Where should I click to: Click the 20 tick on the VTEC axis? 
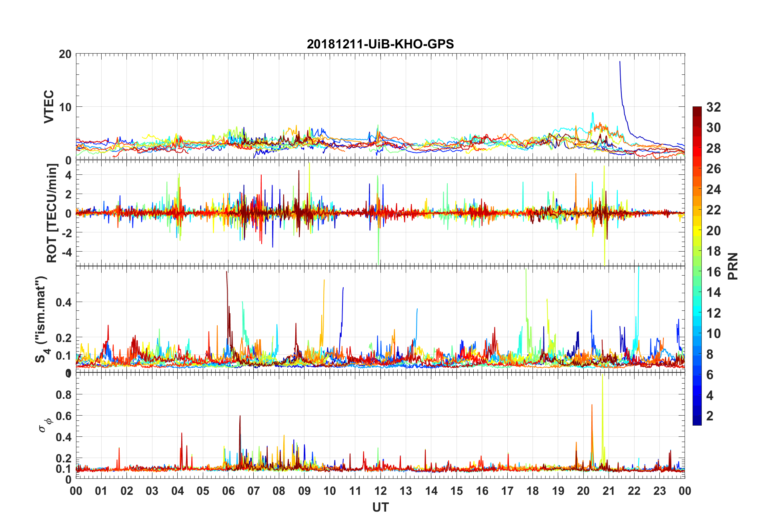pyautogui.click(x=65, y=54)
